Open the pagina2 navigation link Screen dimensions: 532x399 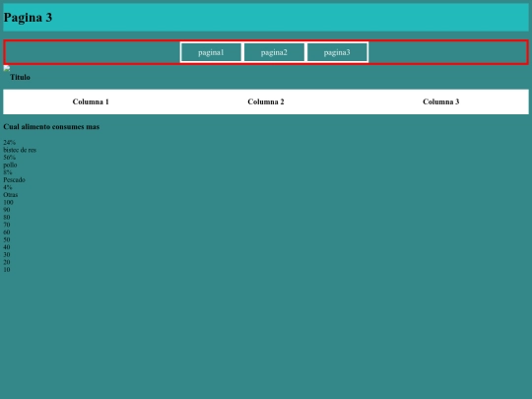(x=274, y=52)
